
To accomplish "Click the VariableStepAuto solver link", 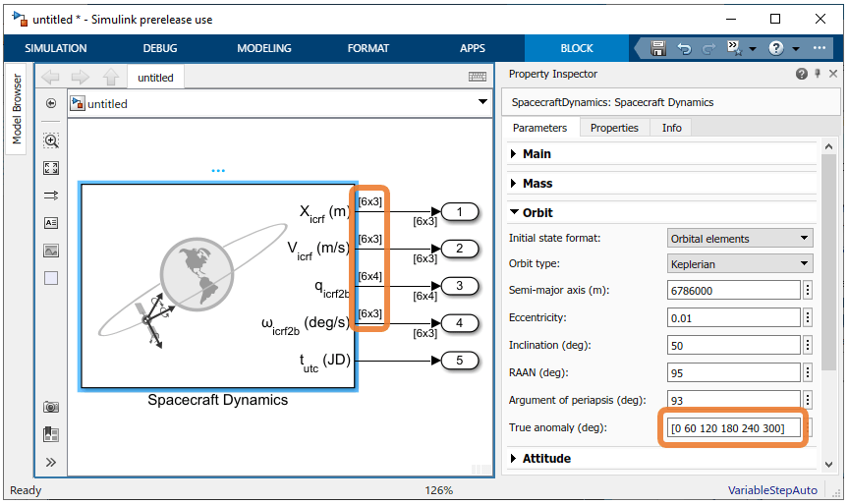I will pyautogui.click(x=772, y=490).
